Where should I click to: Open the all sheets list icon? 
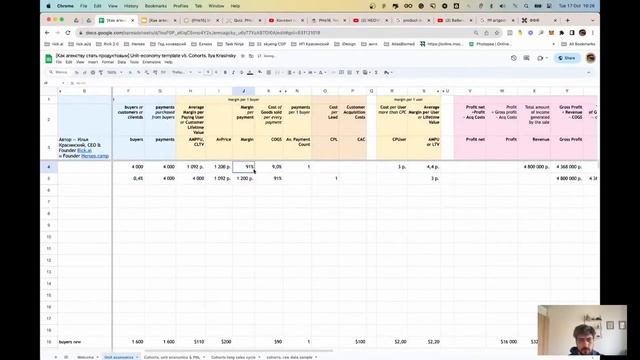(66, 357)
